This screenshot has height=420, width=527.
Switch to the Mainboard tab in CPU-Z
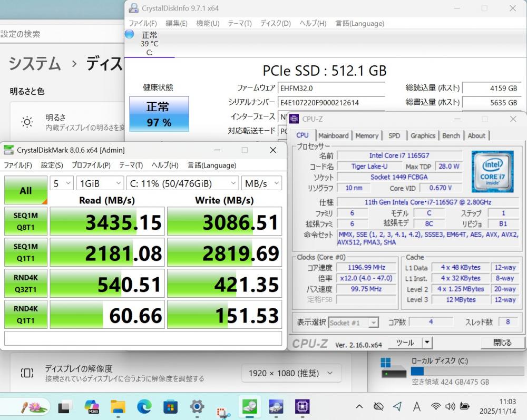coord(333,135)
